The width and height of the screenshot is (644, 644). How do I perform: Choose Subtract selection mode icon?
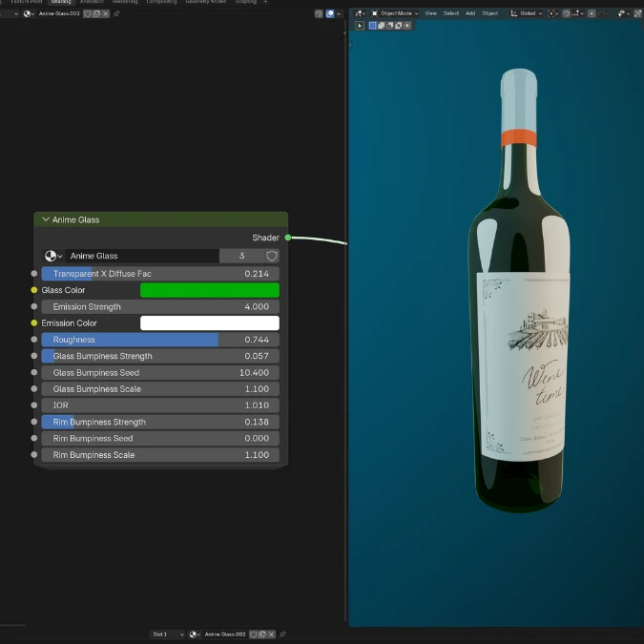coord(390,26)
